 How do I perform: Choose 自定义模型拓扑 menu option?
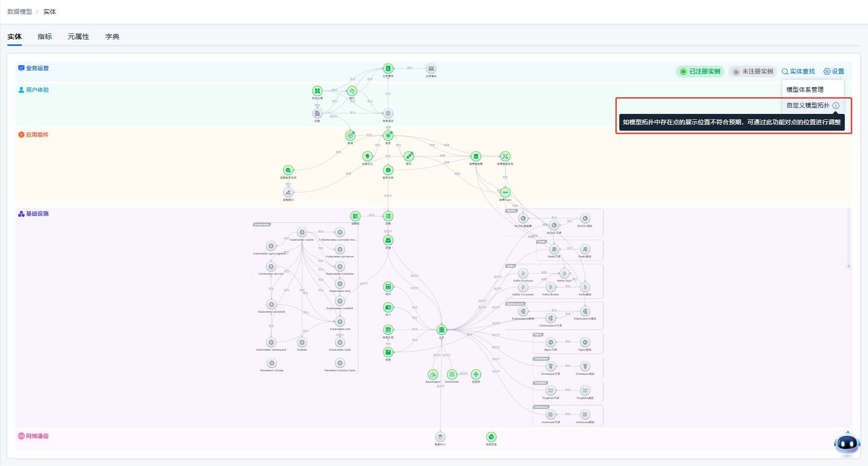click(808, 106)
